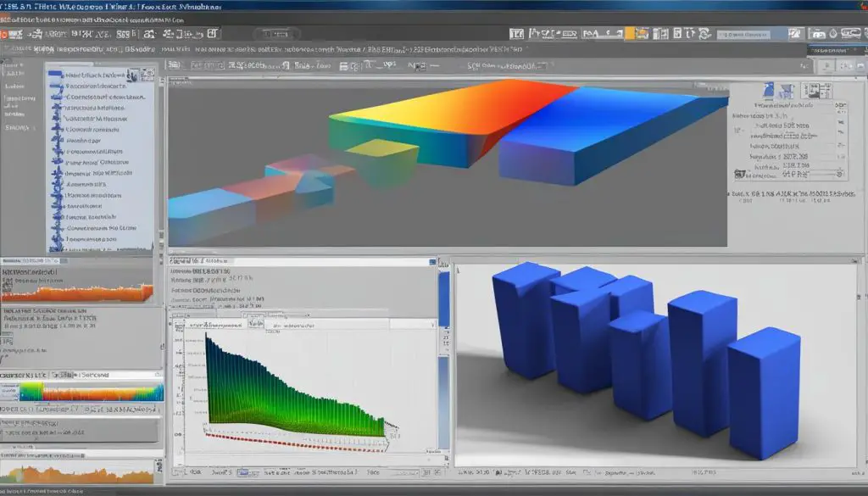Click the rainbow-colored 3D model in main viewport

point(448,163)
